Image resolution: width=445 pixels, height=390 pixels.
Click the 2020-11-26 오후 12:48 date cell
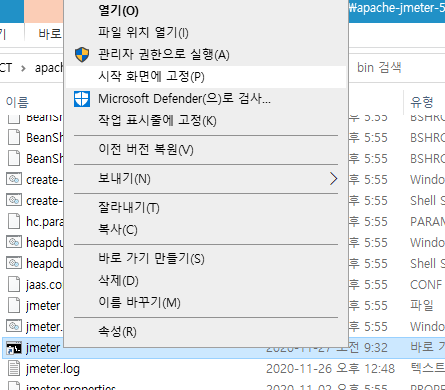click(330, 369)
